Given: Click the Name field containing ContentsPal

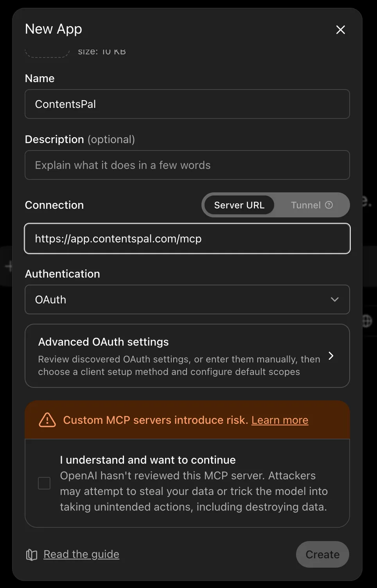Looking at the screenshot, I should 187,104.
